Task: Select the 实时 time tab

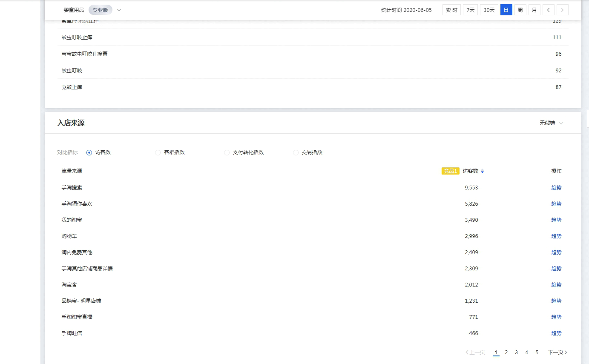Action: tap(451, 10)
